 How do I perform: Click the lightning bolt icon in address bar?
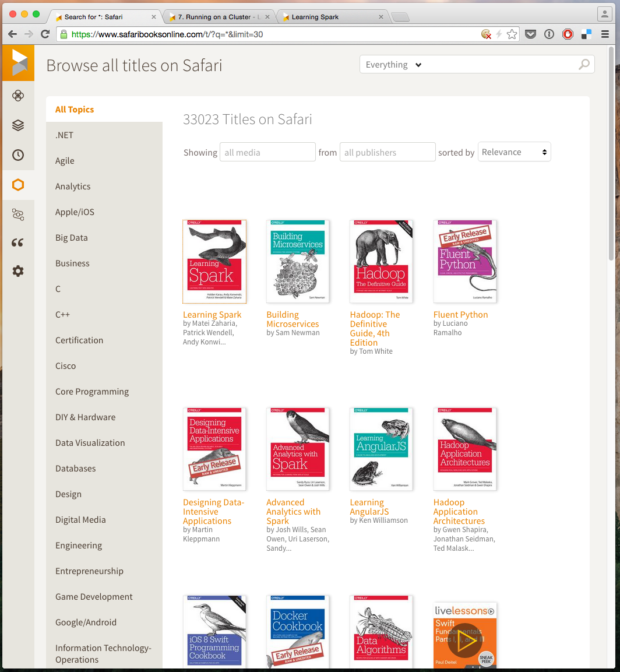click(499, 34)
